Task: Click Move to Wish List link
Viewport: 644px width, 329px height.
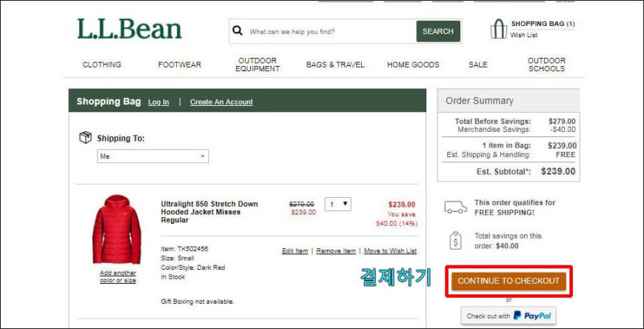Action: click(x=390, y=251)
